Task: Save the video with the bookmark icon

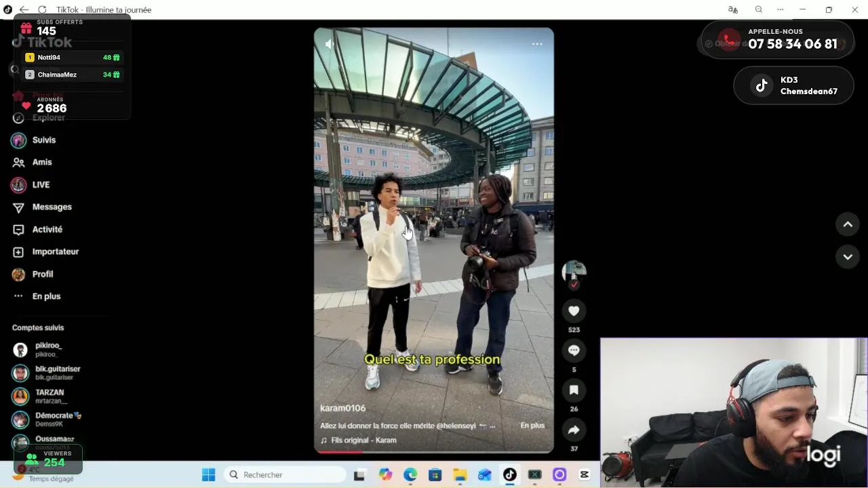Action: 574,390
